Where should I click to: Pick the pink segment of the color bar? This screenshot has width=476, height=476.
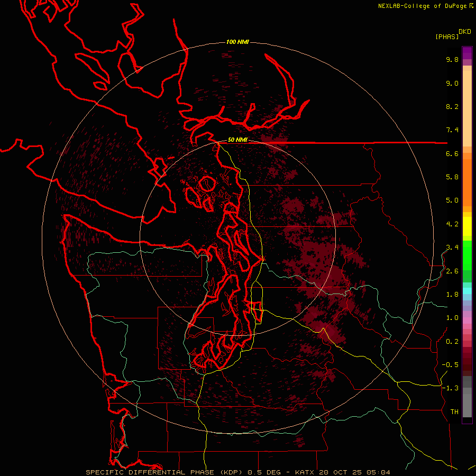pyautogui.click(x=467, y=321)
